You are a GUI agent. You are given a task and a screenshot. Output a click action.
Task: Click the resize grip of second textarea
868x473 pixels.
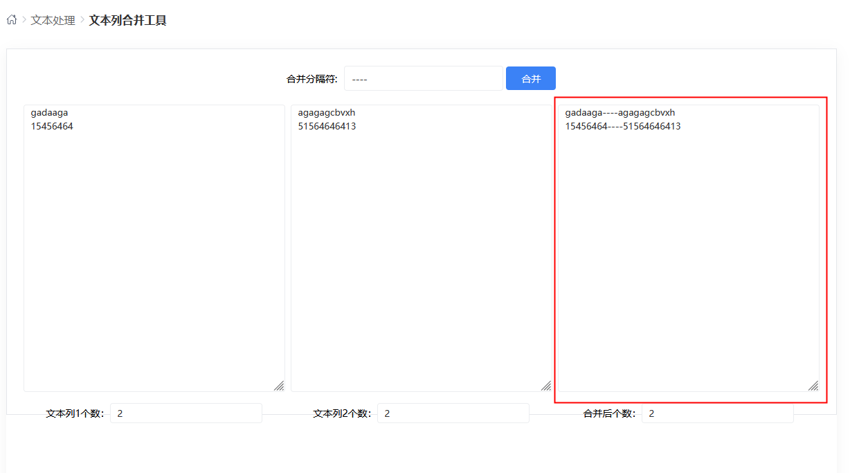click(546, 386)
